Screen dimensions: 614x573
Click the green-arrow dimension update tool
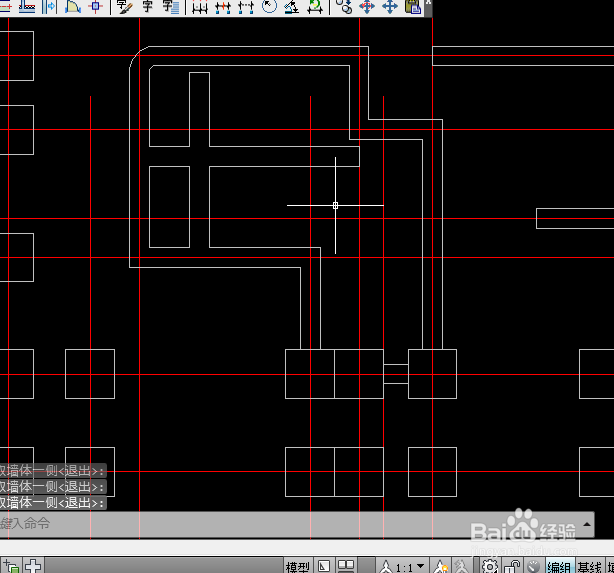315,6
